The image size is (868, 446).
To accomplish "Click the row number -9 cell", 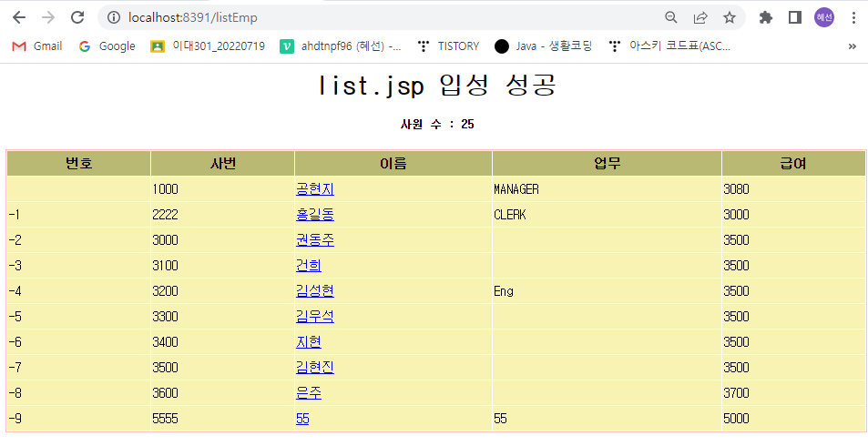I will click(78, 419).
